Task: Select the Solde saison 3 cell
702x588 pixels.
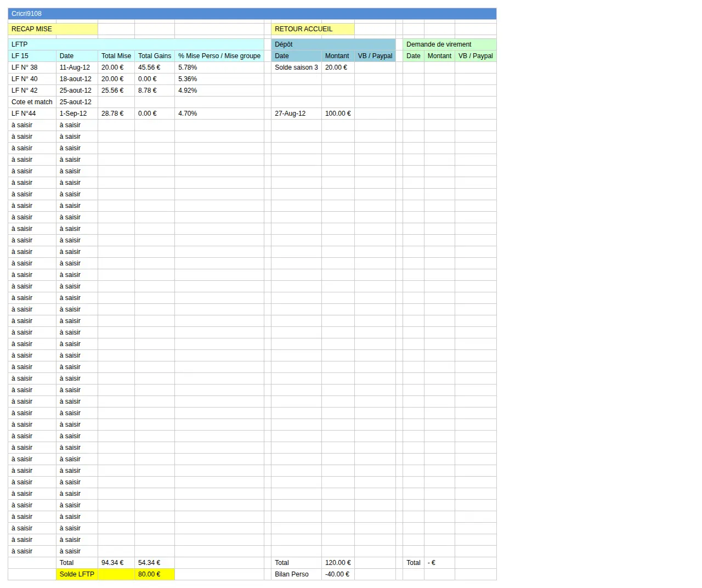Action: click(296, 67)
